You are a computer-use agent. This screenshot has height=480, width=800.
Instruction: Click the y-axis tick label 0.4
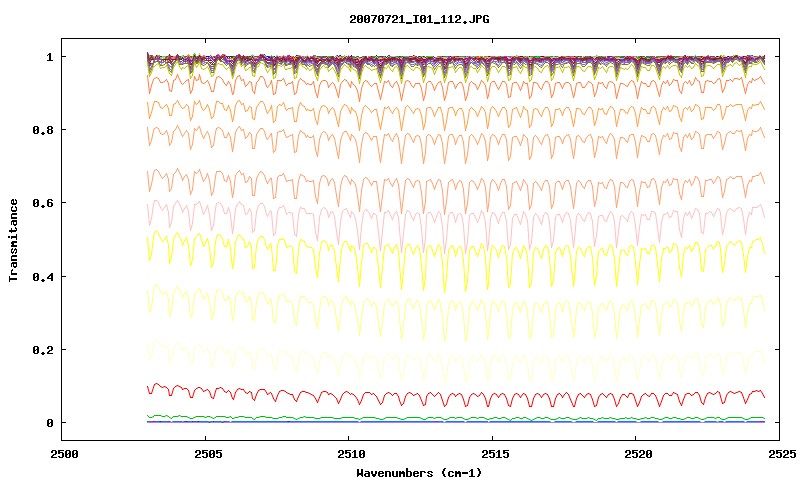[43, 276]
